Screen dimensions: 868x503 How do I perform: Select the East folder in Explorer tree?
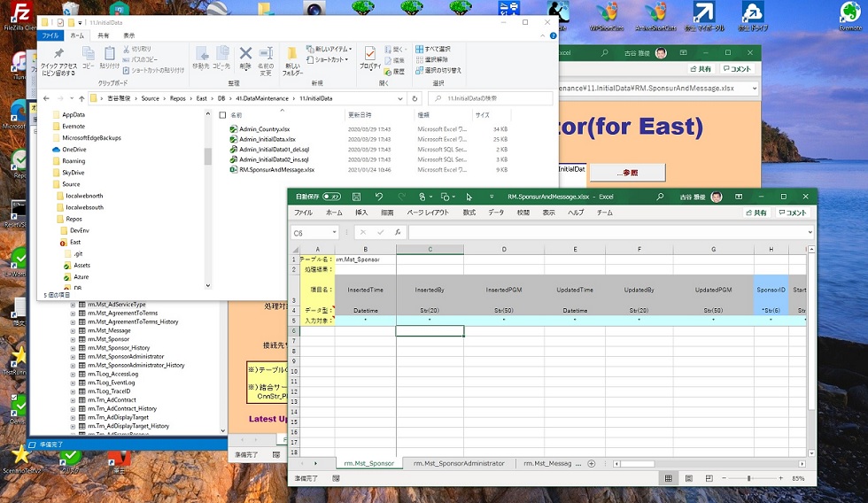(x=75, y=243)
